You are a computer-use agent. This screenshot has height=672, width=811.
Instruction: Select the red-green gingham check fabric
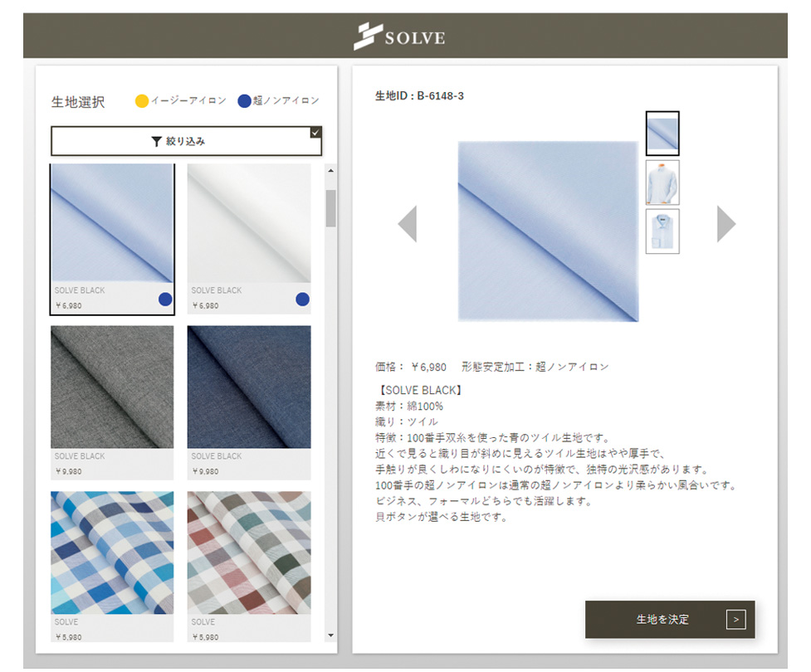[x=249, y=566]
